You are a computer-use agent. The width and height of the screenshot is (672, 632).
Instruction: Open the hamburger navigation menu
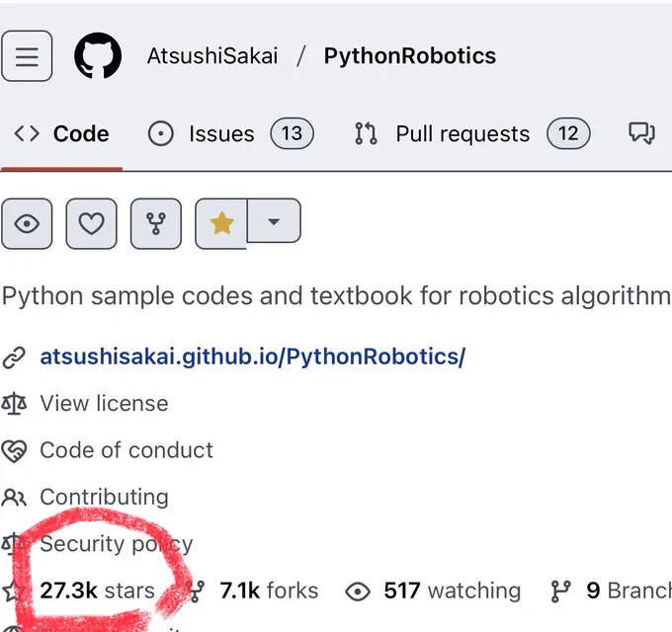click(27, 56)
